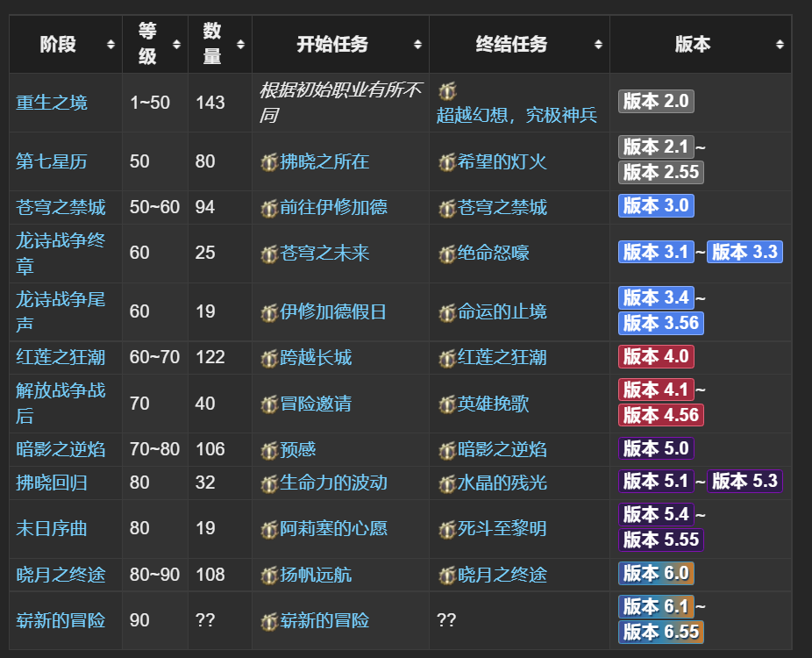The height and width of the screenshot is (658, 812).
Task: Sort table by 开始任务 column arrows
Action: click(417, 45)
